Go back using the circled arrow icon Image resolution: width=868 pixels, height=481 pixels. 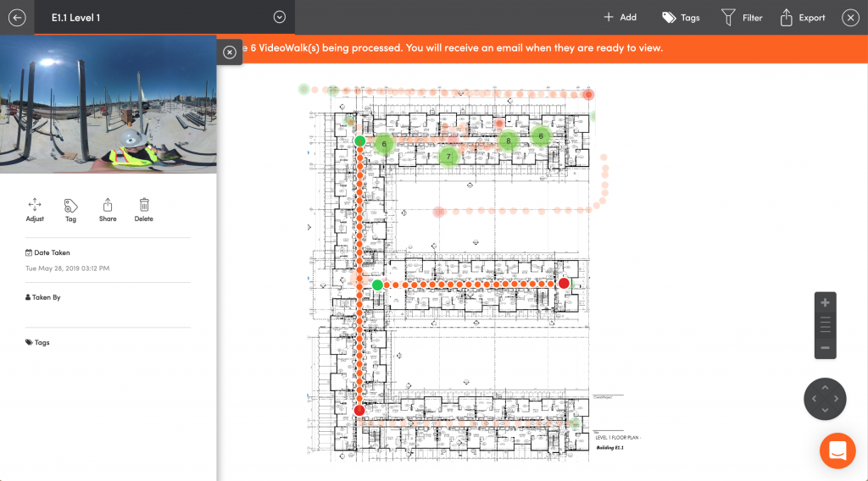coord(17,18)
